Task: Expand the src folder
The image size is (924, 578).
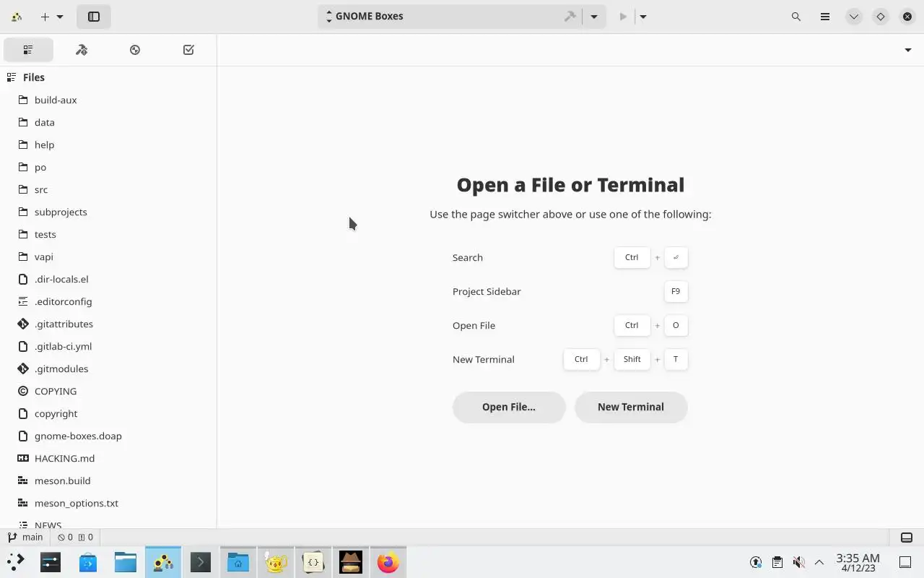Action: pyautogui.click(x=108, y=189)
